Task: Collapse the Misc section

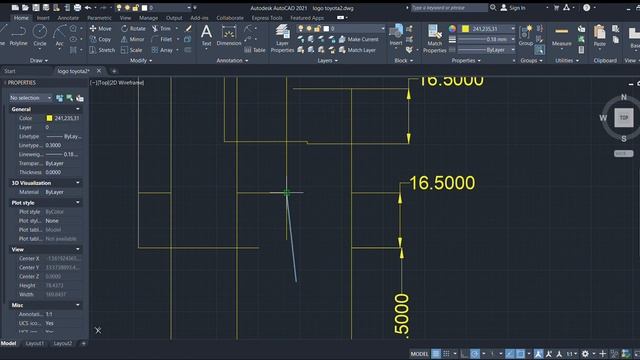Action: pyautogui.click(x=78, y=305)
